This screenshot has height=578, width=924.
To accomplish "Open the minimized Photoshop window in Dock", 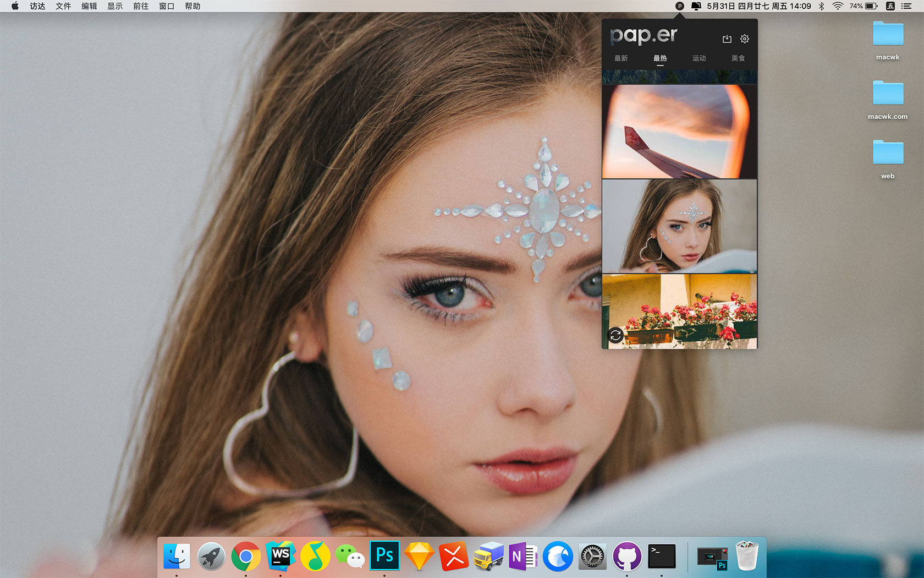I will click(713, 557).
